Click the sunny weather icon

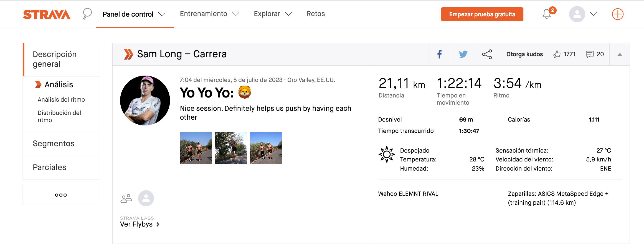coord(387,154)
